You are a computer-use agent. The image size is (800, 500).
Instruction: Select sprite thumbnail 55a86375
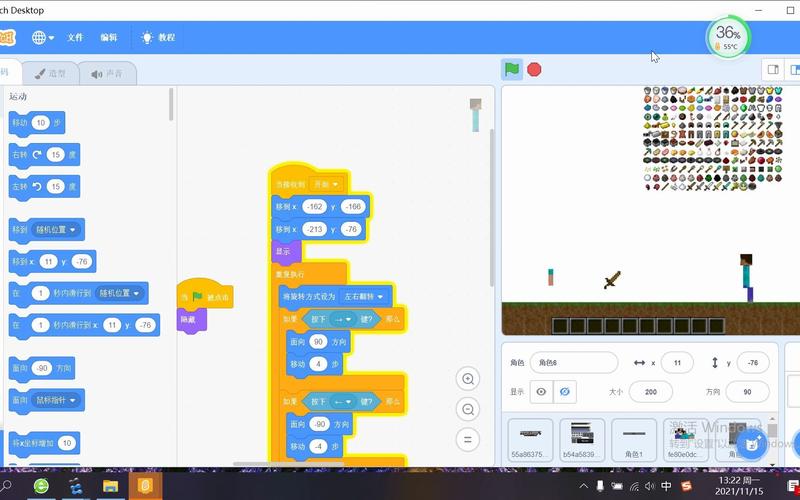coord(530,440)
